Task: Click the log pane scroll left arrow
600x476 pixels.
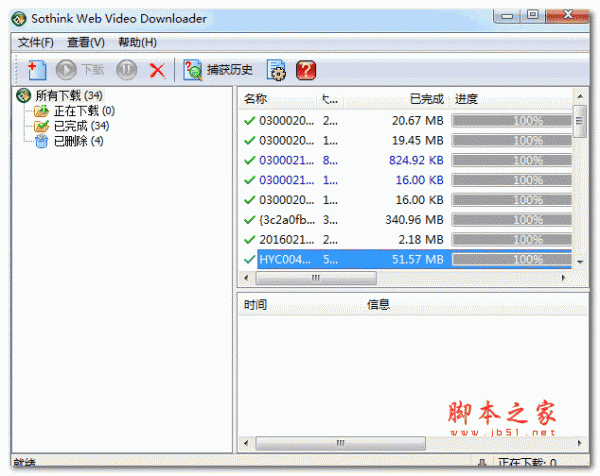Action: point(246,443)
